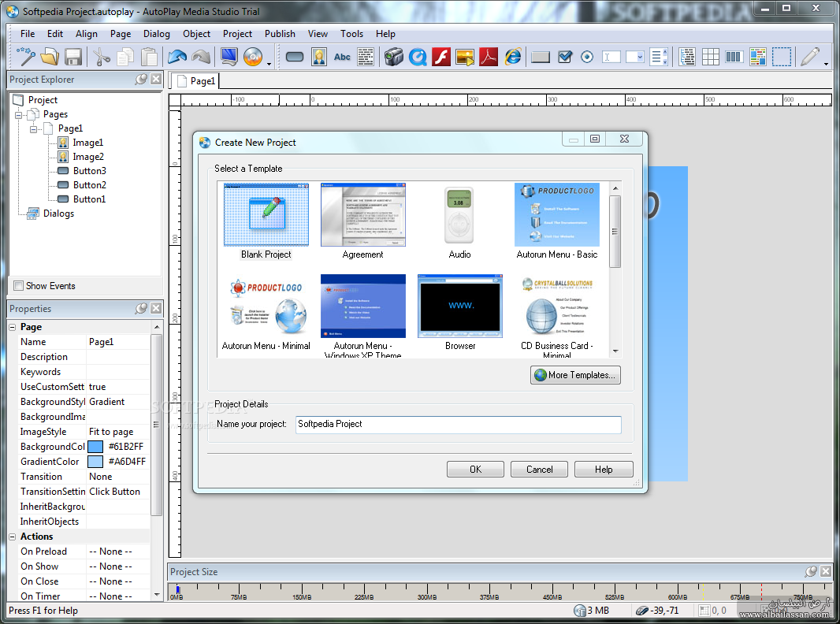Insert a Video object (camcorder icon)
The image size is (840, 624).
click(x=394, y=56)
